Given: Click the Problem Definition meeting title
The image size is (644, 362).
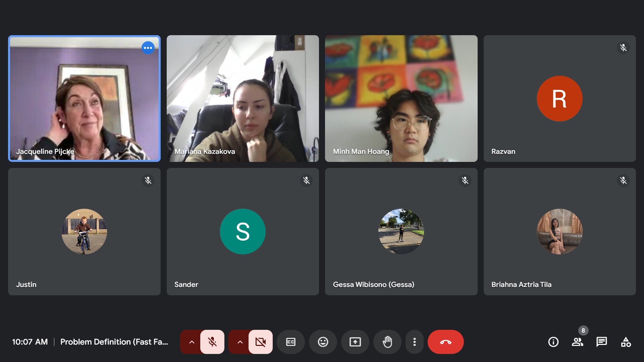Looking at the screenshot, I should (114, 342).
